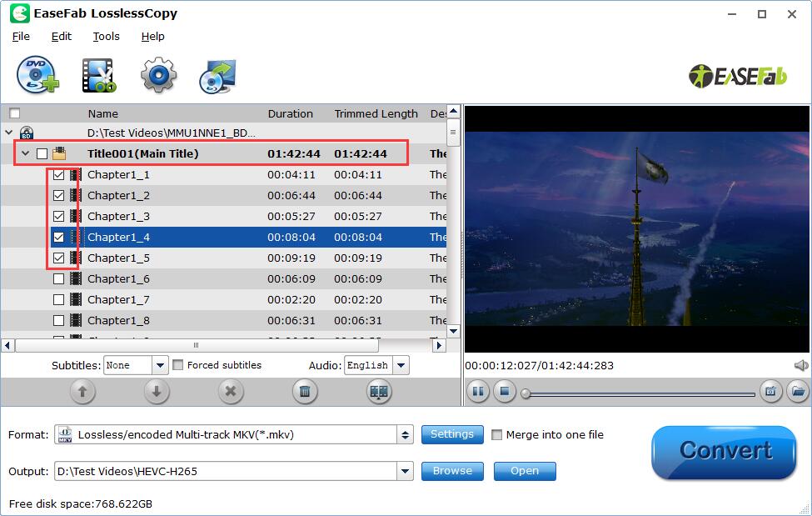Image resolution: width=812 pixels, height=516 pixels.
Task: Click the preview playback seek slider
Action: coord(640,394)
